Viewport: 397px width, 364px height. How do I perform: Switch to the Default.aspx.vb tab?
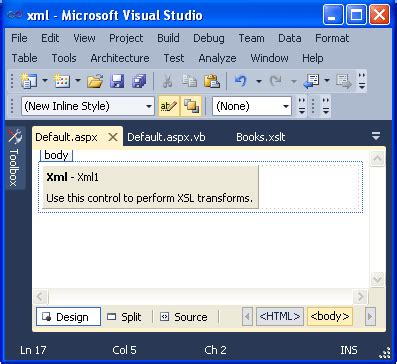[166, 137]
